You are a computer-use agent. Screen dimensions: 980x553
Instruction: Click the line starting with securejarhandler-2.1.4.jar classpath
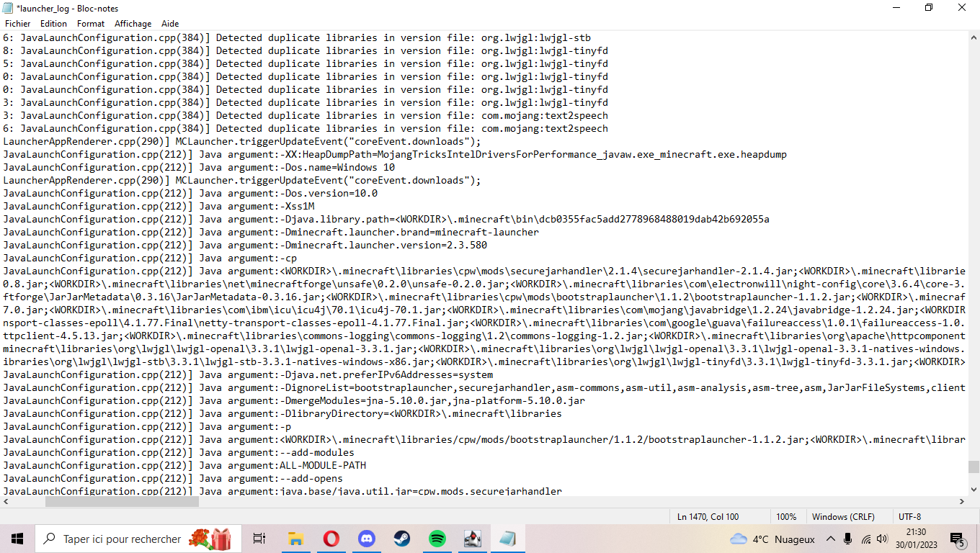(484, 271)
